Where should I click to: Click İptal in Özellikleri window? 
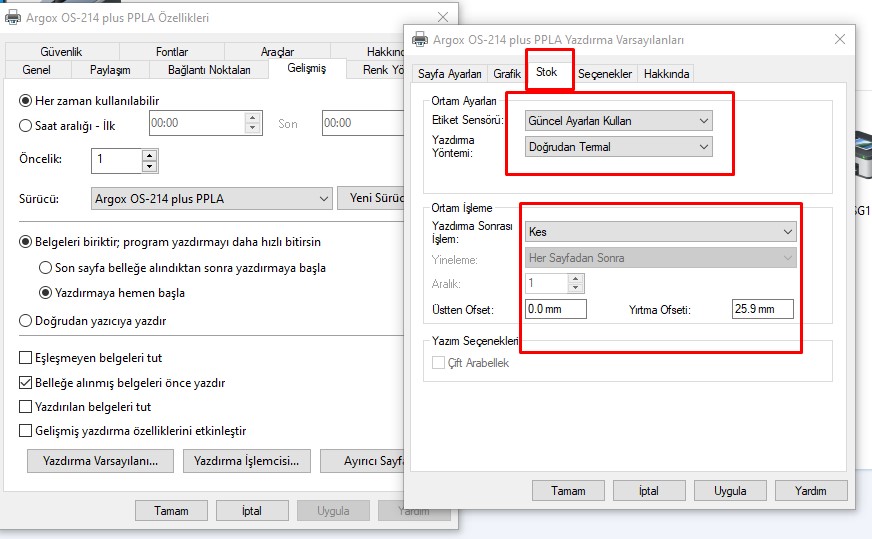(252, 511)
